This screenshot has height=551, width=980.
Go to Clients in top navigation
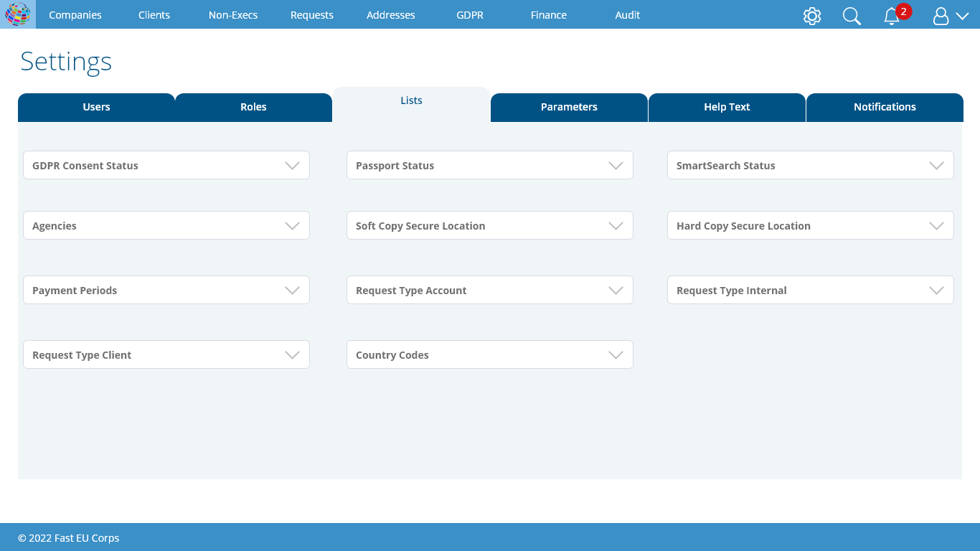coord(154,15)
